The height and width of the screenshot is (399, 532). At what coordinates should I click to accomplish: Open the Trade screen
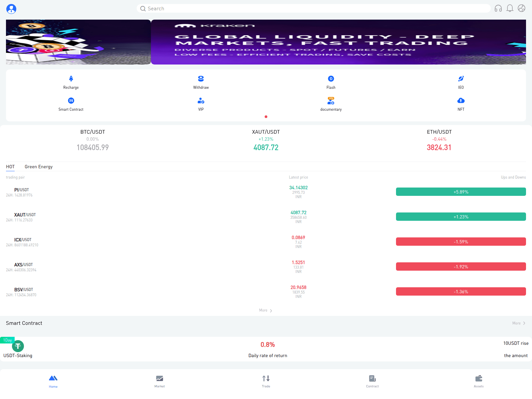click(x=266, y=381)
